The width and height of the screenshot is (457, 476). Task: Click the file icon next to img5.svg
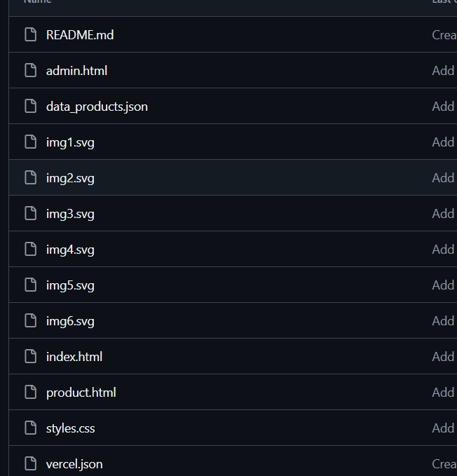click(30, 285)
